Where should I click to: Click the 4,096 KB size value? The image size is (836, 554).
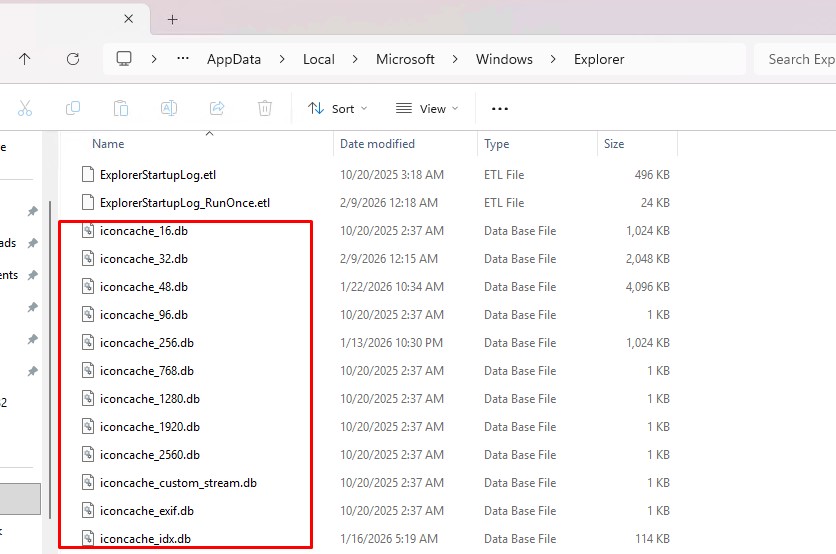point(647,287)
